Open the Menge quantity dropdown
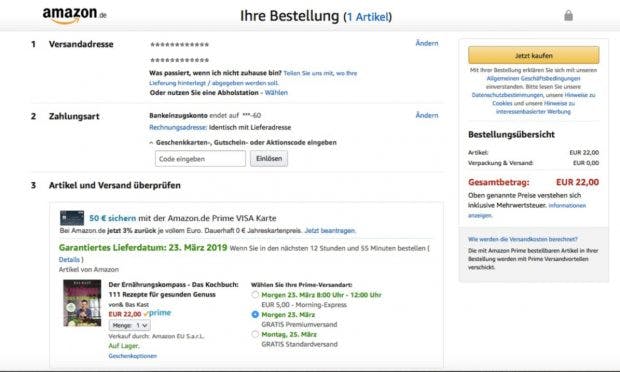 pyautogui.click(x=130, y=325)
